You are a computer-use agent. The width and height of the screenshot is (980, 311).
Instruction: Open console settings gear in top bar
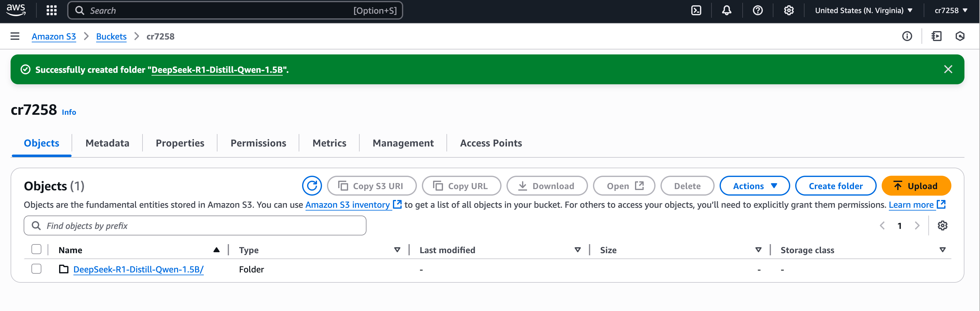click(x=789, y=10)
